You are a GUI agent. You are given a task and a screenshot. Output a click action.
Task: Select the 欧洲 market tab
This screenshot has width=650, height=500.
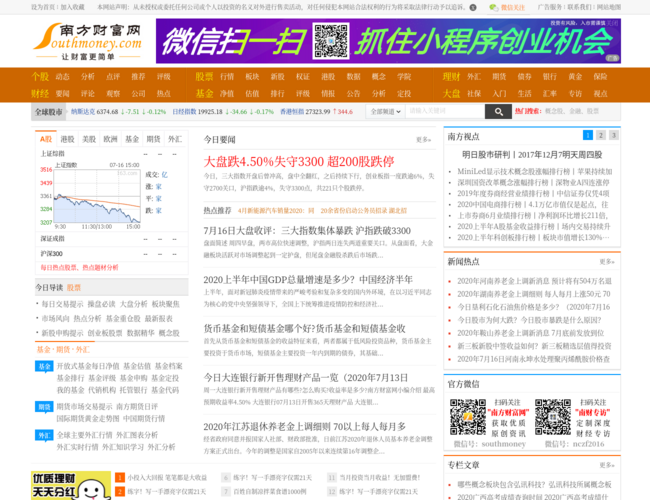click(x=110, y=139)
